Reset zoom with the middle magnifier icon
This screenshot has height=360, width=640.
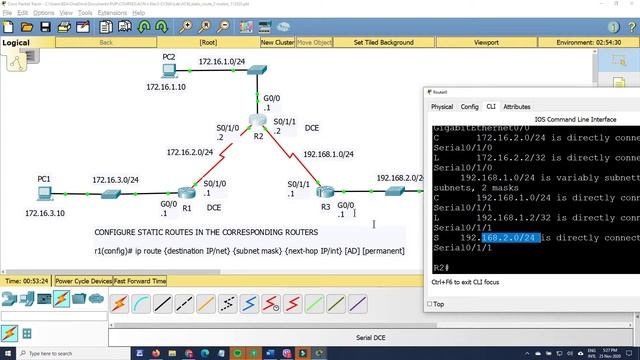(204, 27)
